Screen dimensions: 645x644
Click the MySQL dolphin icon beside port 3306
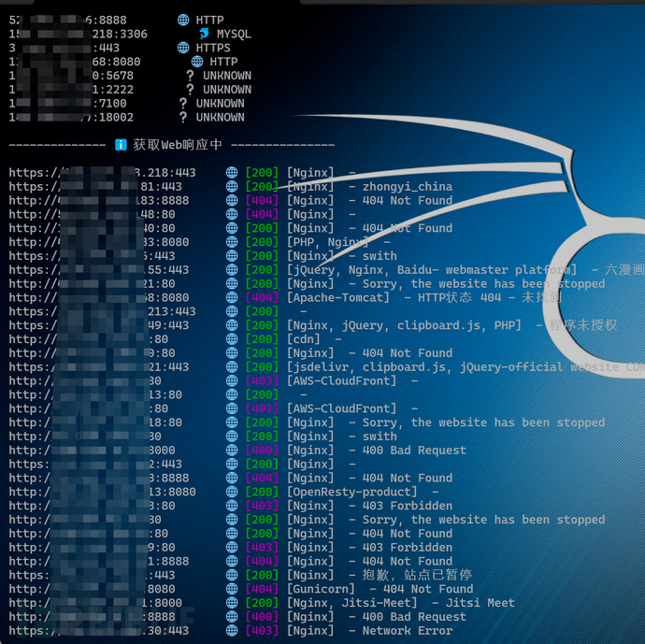click(x=204, y=34)
